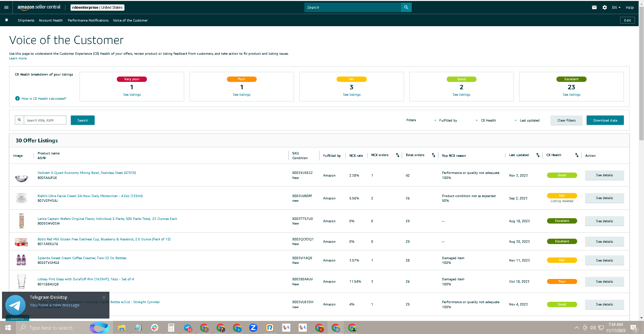Open Kiehl's Ultra Facial Cream product link

pyautogui.click(x=90, y=196)
